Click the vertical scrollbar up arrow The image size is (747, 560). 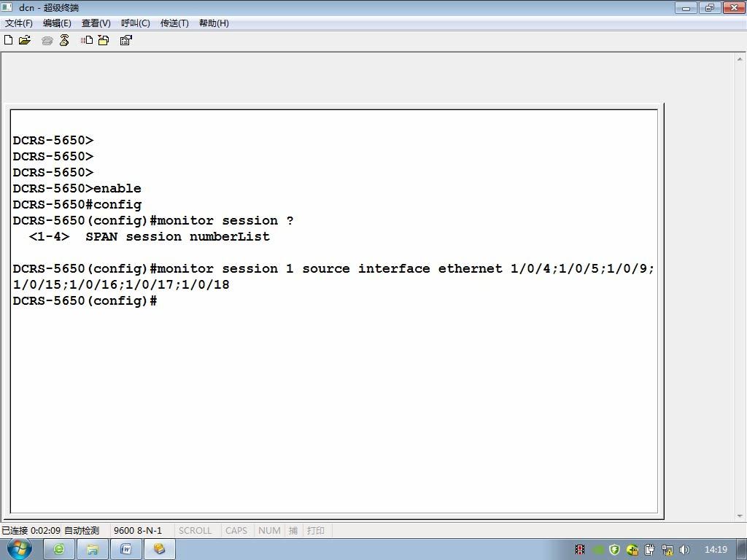point(740,59)
